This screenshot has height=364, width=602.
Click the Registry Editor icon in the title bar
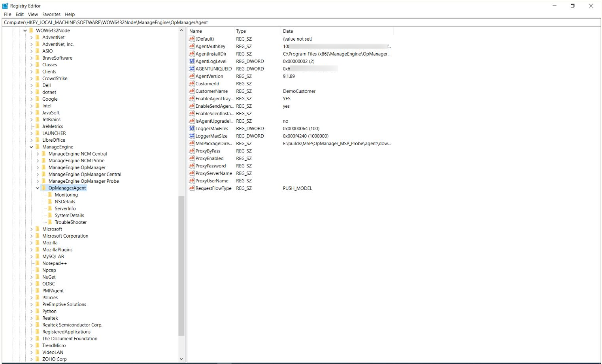tap(6, 6)
